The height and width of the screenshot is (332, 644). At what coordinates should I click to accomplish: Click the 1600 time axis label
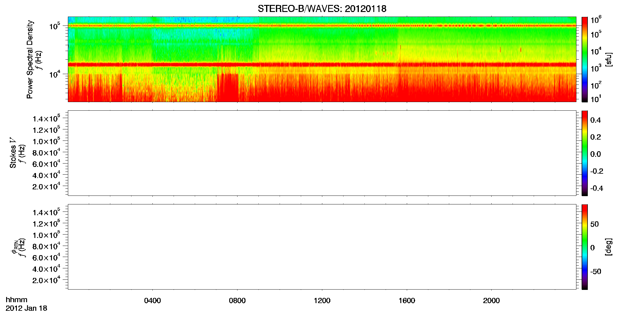point(407,301)
